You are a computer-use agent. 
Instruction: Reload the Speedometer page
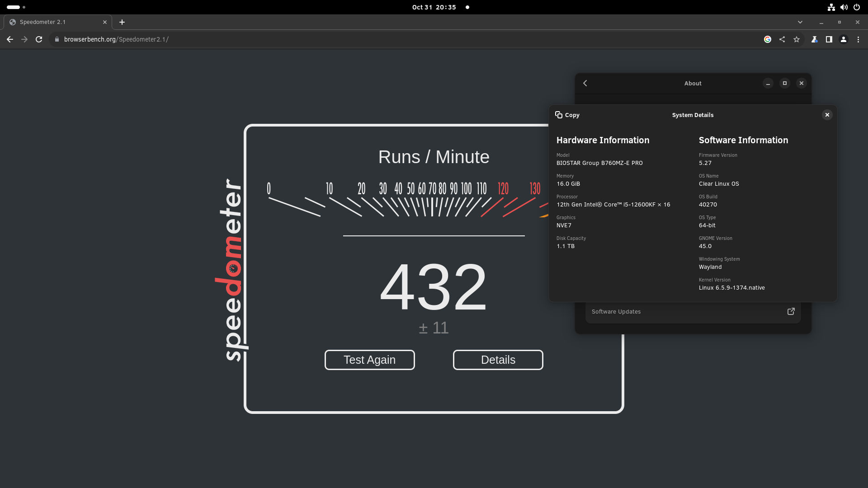click(39, 39)
